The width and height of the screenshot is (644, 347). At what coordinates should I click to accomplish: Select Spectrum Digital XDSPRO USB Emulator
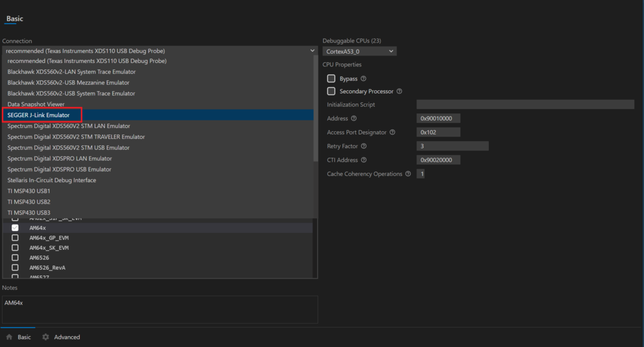point(158,169)
